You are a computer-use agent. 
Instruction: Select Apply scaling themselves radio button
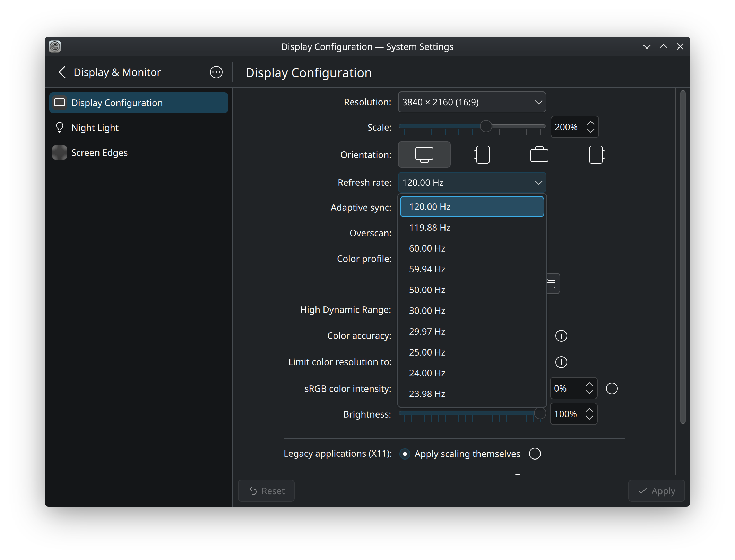click(405, 454)
